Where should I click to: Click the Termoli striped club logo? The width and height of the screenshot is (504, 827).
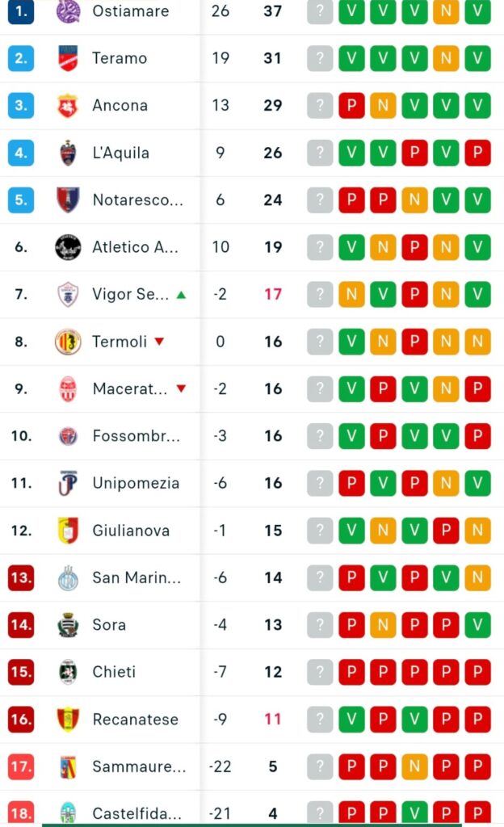click(68, 342)
